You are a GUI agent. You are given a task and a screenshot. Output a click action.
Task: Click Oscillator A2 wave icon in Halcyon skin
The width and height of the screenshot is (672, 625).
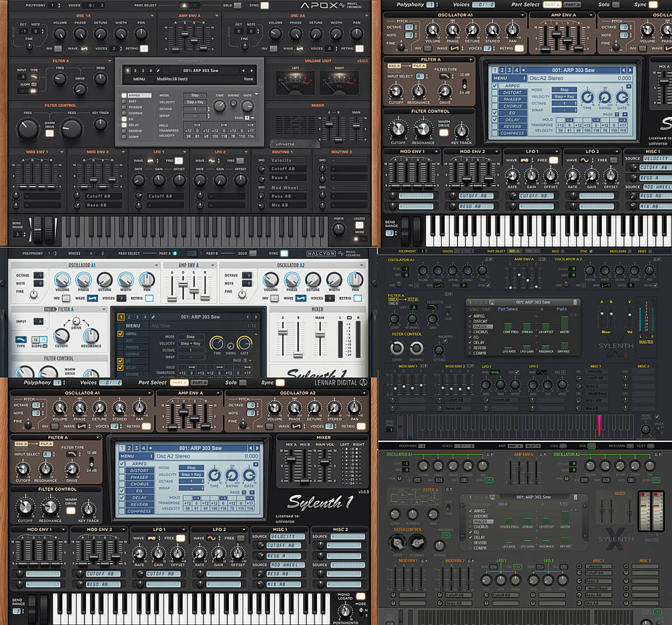pos(301,298)
